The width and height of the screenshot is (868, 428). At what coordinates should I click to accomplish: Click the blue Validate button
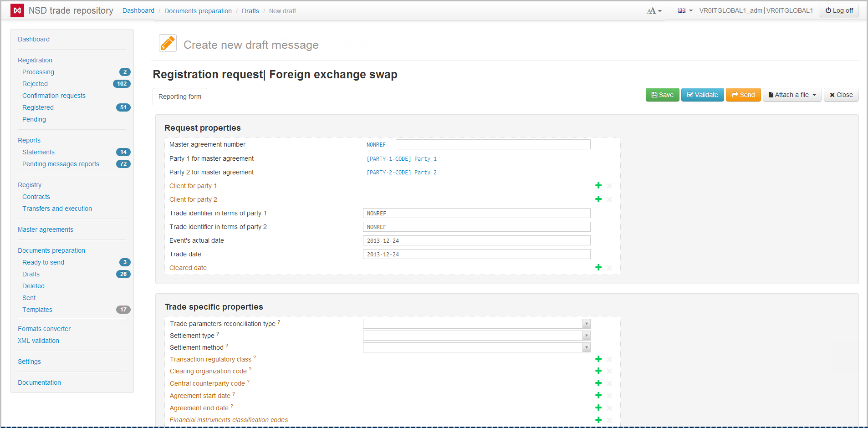(702, 95)
